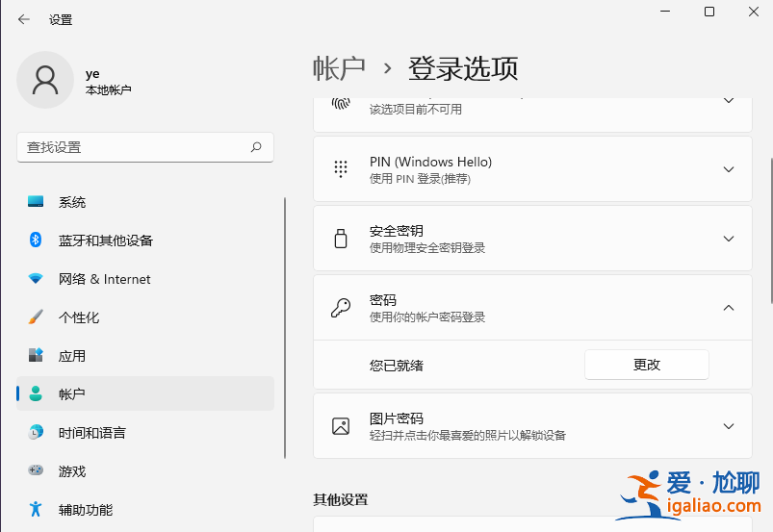773x532 pixels.
Task: Click the 您已就绪 status text
Action: [397, 365]
